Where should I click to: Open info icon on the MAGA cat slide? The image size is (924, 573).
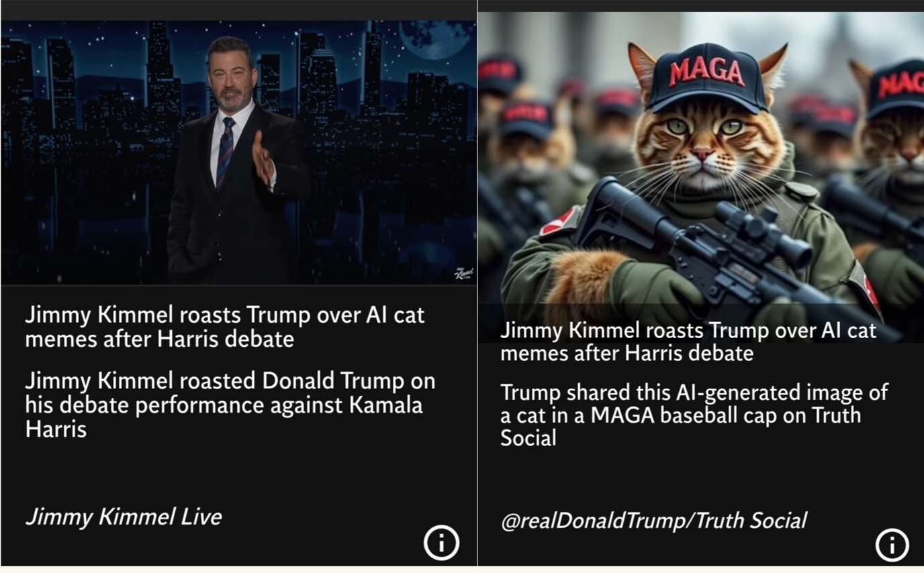pyautogui.click(x=892, y=545)
